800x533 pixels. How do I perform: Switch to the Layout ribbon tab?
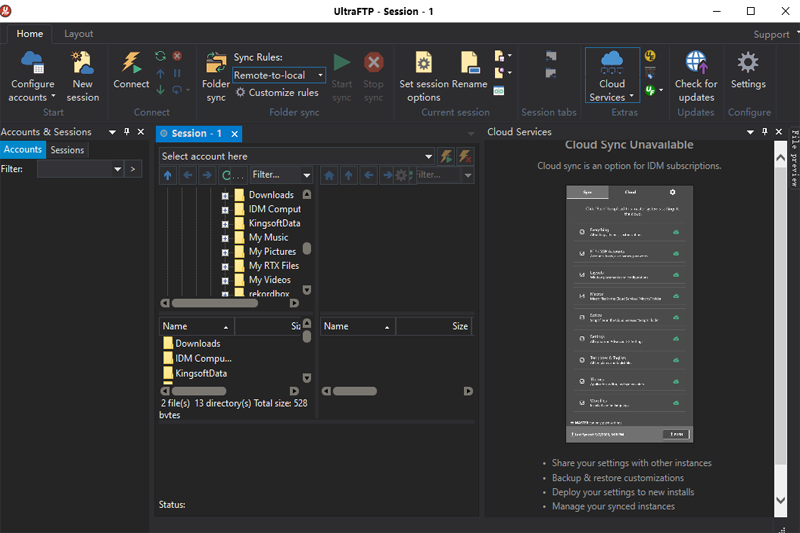(79, 34)
